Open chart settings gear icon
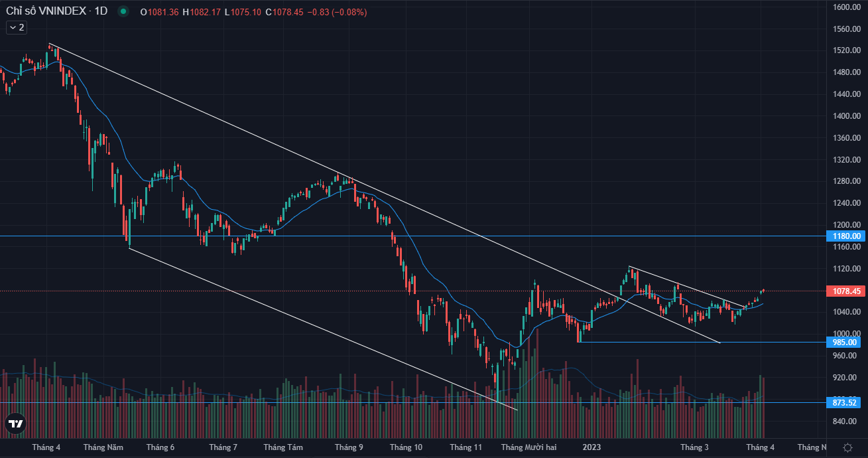 (847, 447)
